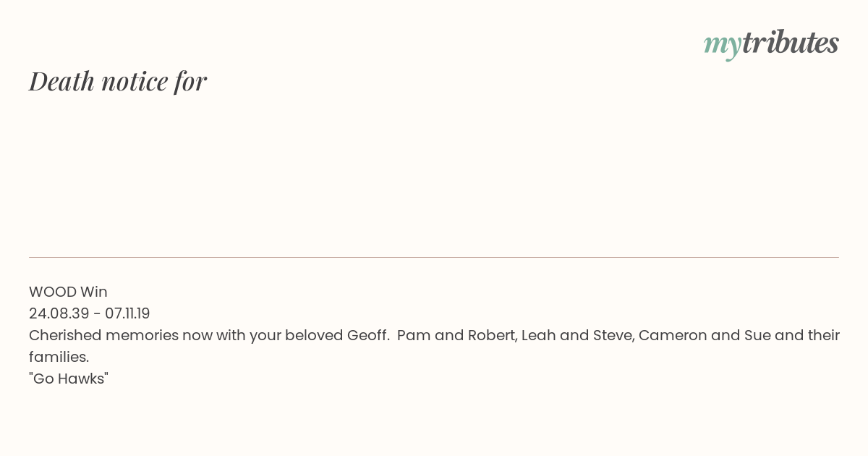
Task: Click the word "families."
Action: pyautogui.click(x=59, y=357)
